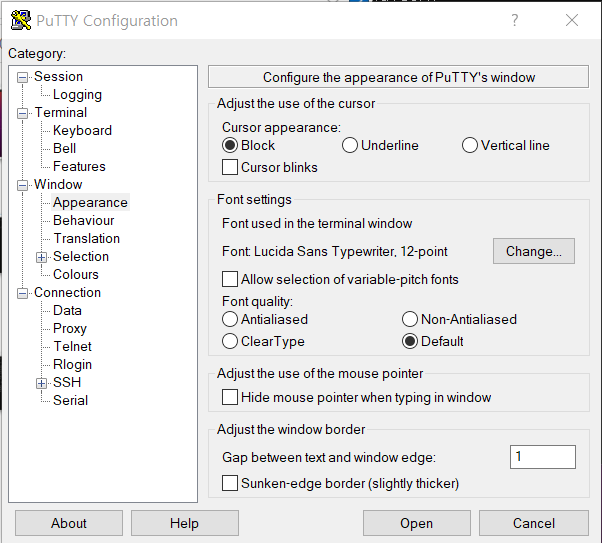Open the Terminal category
The image size is (602, 543).
tap(61, 113)
